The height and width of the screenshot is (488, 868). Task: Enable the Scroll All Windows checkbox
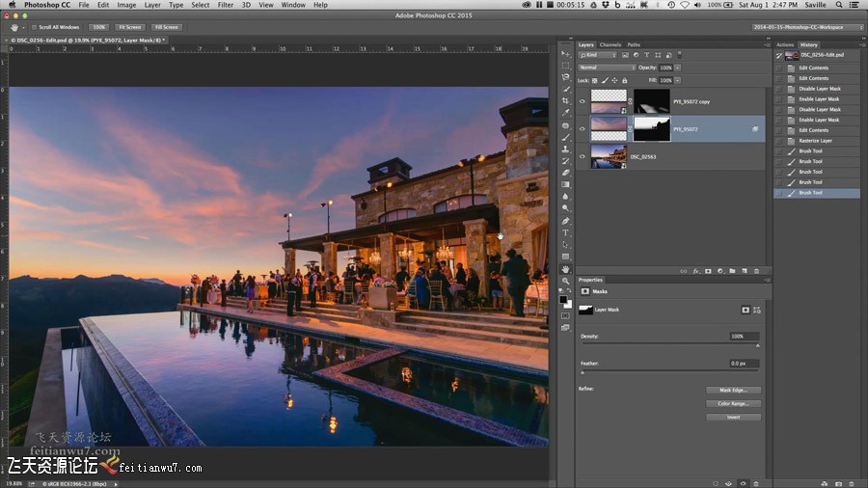click(x=35, y=27)
